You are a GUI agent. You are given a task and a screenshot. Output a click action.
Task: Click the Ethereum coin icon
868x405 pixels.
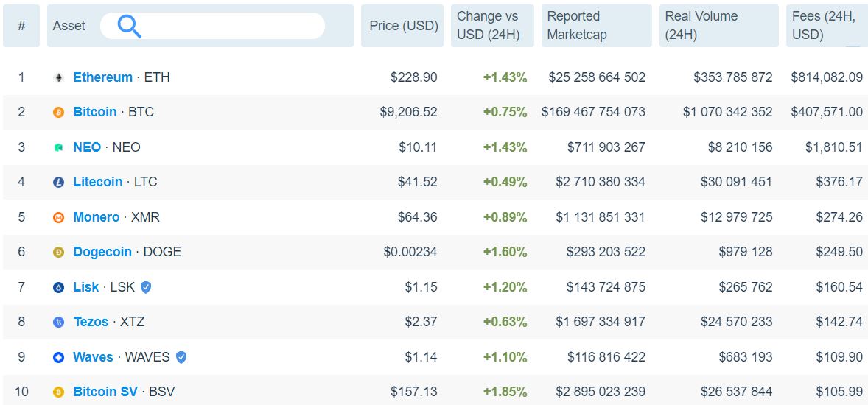tap(59, 77)
